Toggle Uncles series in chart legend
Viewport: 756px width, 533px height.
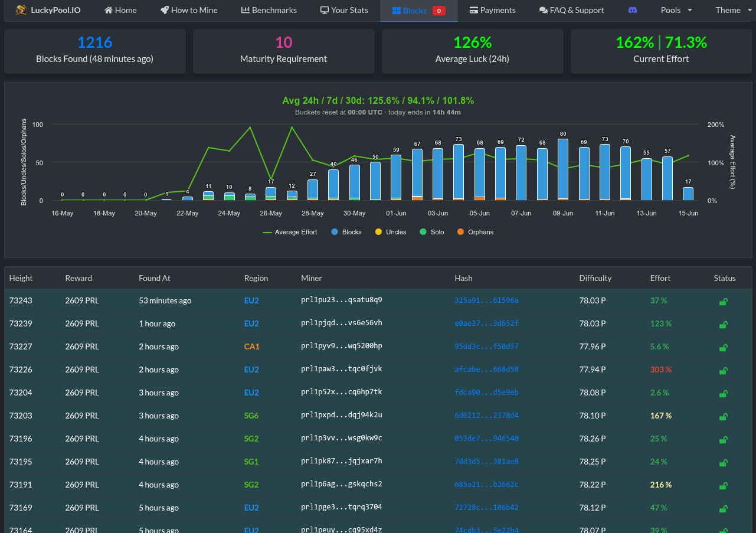pos(391,232)
